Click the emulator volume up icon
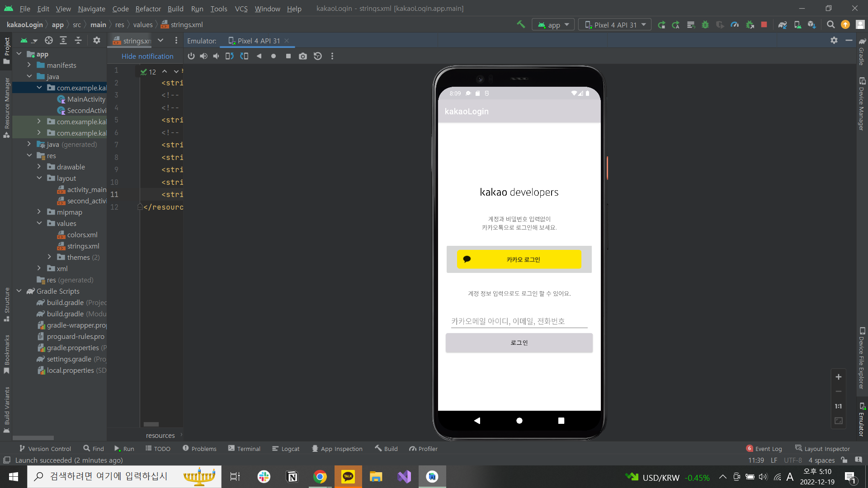The height and width of the screenshot is (488, 868). [204, 56]
